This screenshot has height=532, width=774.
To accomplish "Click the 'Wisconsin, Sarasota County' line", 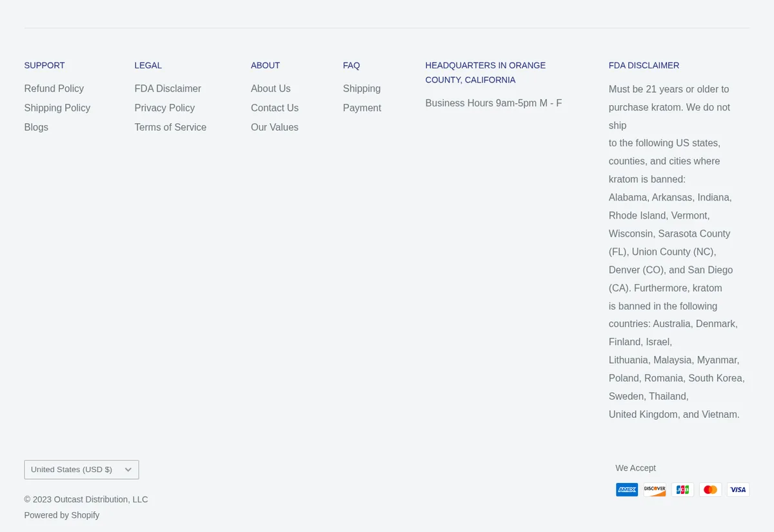I will coord(670,233).
